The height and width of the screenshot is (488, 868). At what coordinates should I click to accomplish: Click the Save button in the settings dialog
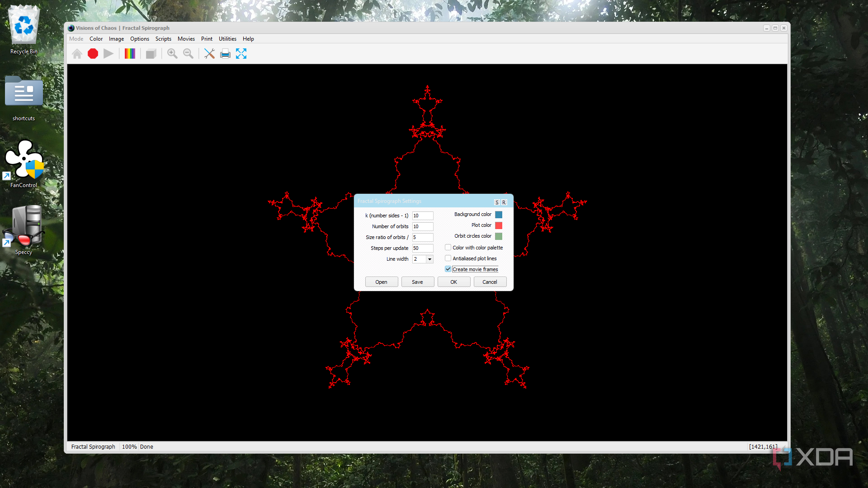[x=418, y=282]
